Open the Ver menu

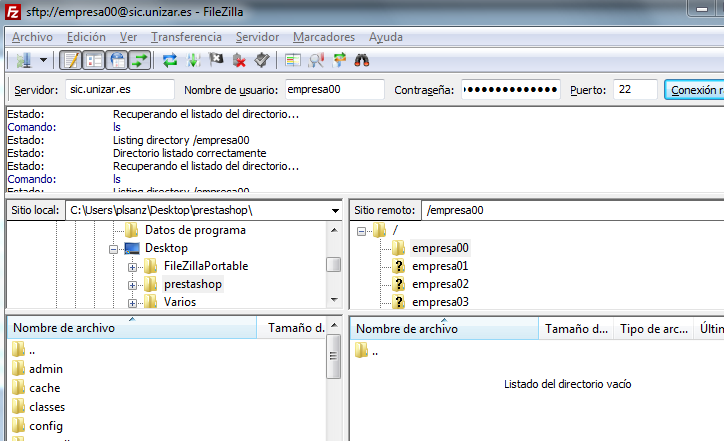click(128, 37)
